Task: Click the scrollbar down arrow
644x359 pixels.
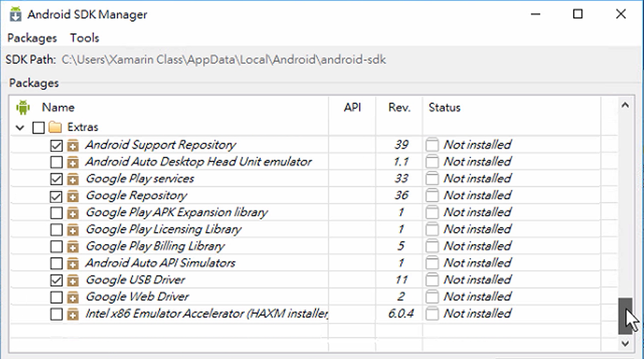Action: click(x=625, y=343)
